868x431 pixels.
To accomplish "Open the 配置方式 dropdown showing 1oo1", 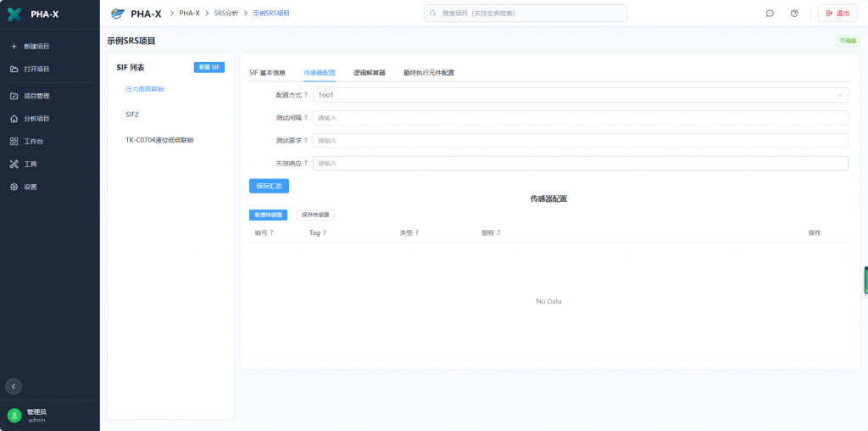I will click(580, 96).
